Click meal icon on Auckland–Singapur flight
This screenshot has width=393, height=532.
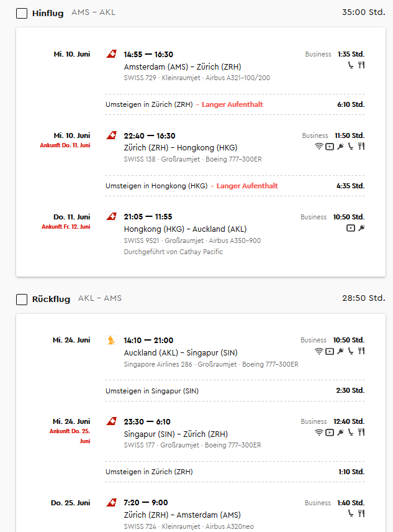(x=361, y=351)
